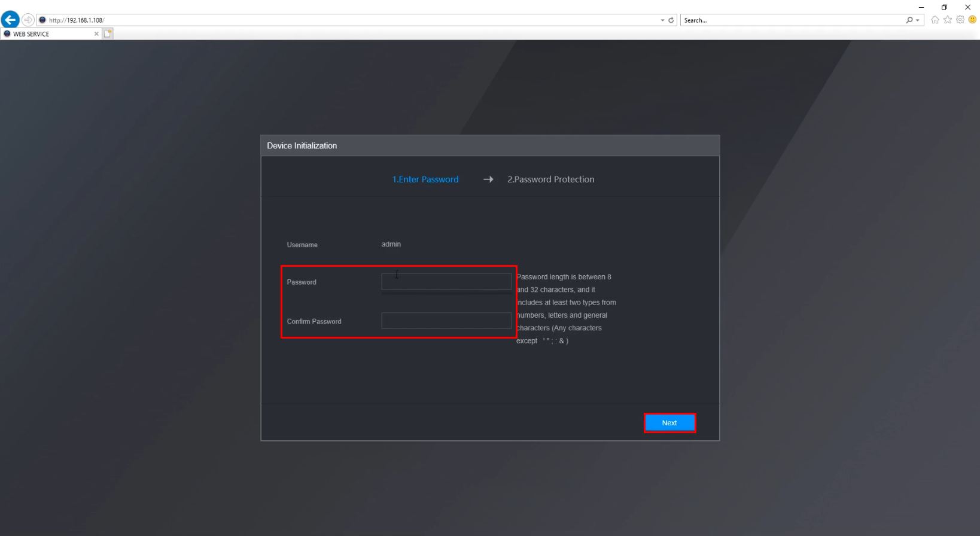Click the browser Search box
Image resolution: width=980 pixels, height=536 pixels.
[793, 20]
